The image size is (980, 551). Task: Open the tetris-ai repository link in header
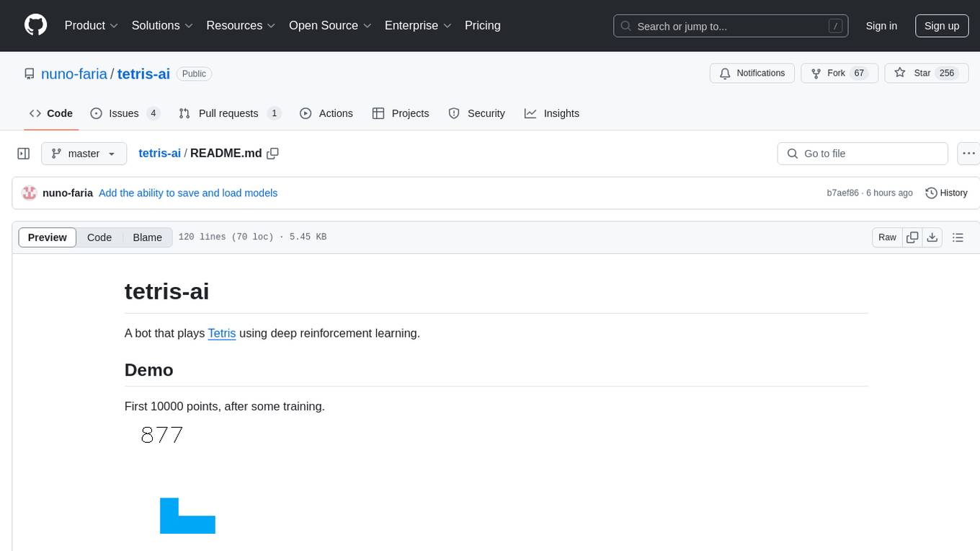[x=143, y=74]
